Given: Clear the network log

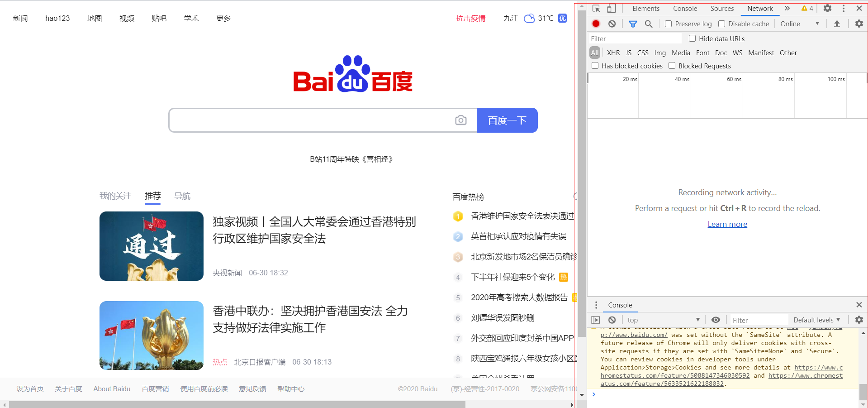Looking at the screenshot, I should pyautogui.click(x=612, y=24).
